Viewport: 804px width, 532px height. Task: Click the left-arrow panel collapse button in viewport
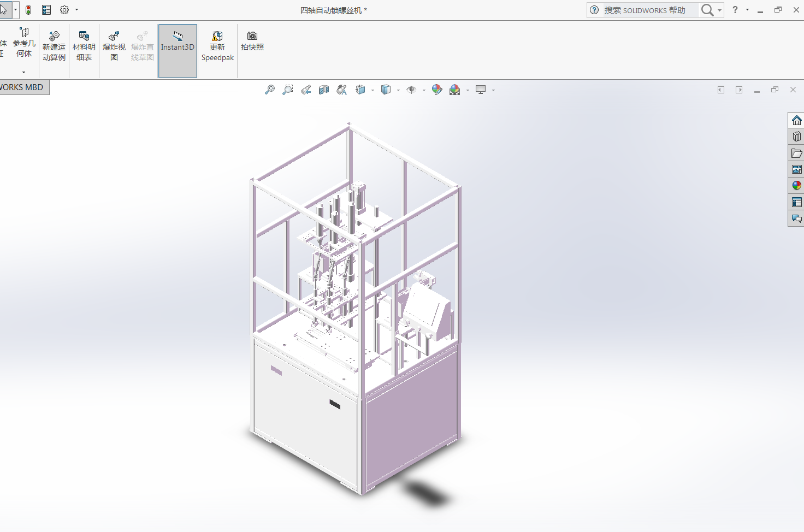721,90
